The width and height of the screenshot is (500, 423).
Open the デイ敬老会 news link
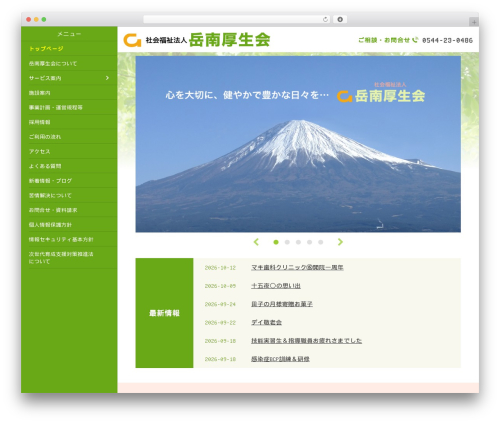pos(266,322)
